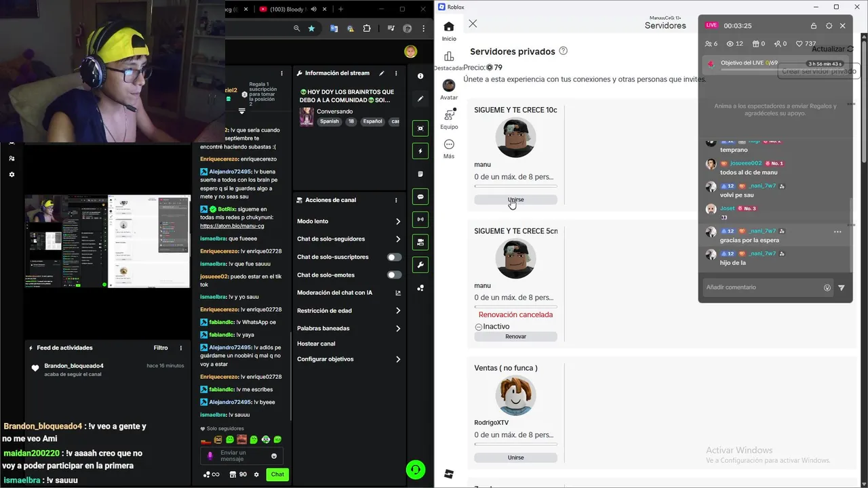Join SIGUEME Y TE CRECE 10c server
Screen dimensions: 868x488
tap(515, 200)
